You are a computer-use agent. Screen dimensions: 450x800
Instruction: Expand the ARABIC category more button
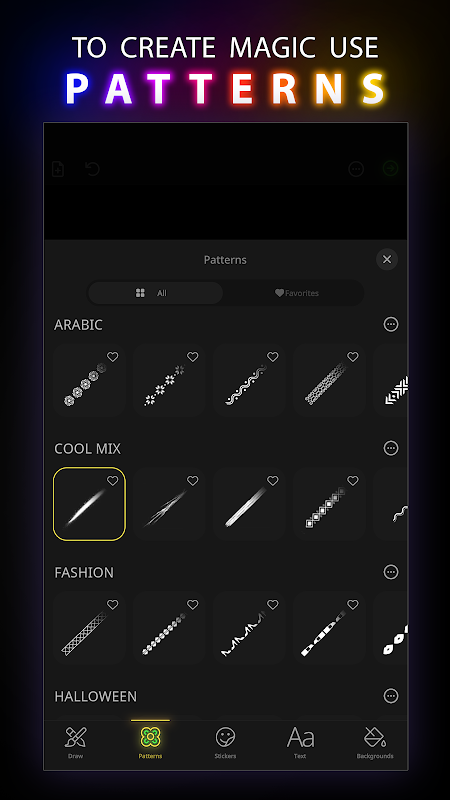pyautogui.click(x=391, y=324)
